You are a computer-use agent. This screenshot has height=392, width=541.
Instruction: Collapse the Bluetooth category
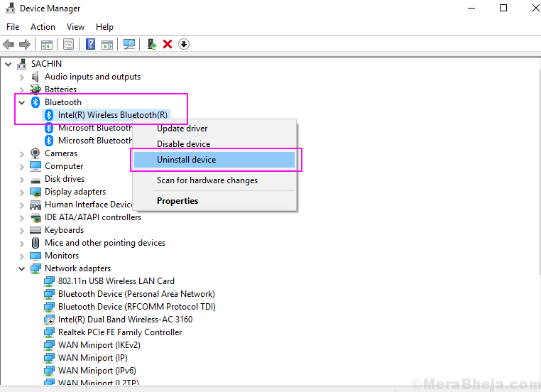tap(22, 102)
